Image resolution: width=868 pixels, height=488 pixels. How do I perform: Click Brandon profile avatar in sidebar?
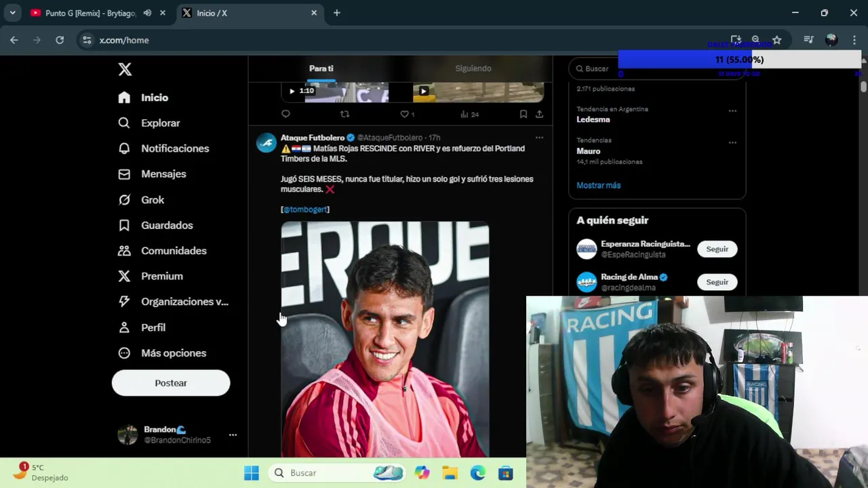pyautogui.click(x=127, y=435)
